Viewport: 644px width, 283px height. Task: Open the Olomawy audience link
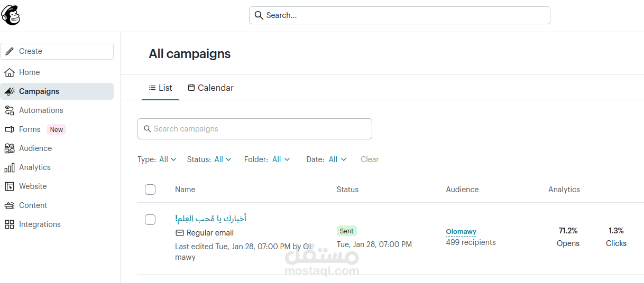(x=461, y=231)
